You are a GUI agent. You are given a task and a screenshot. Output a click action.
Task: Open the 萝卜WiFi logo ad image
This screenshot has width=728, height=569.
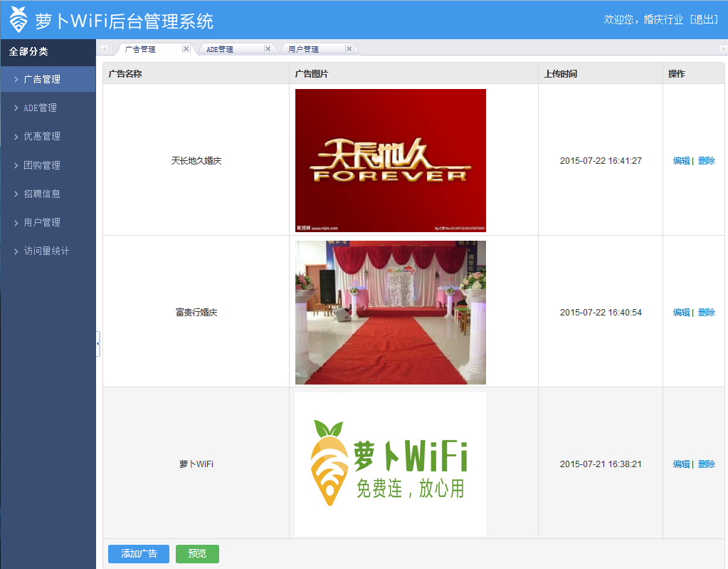click(x=391, y=464)
